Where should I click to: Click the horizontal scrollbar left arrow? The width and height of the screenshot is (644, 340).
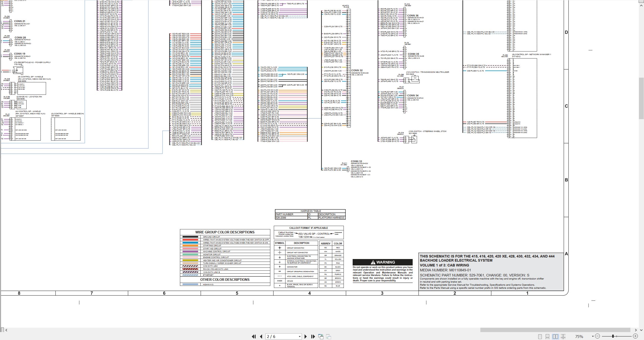click(6, 330)
